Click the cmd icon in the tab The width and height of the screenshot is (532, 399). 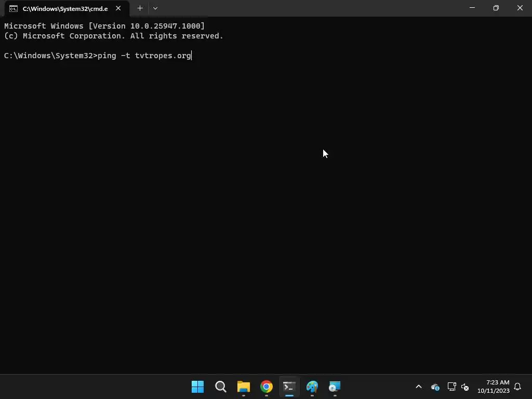point(14,9)
